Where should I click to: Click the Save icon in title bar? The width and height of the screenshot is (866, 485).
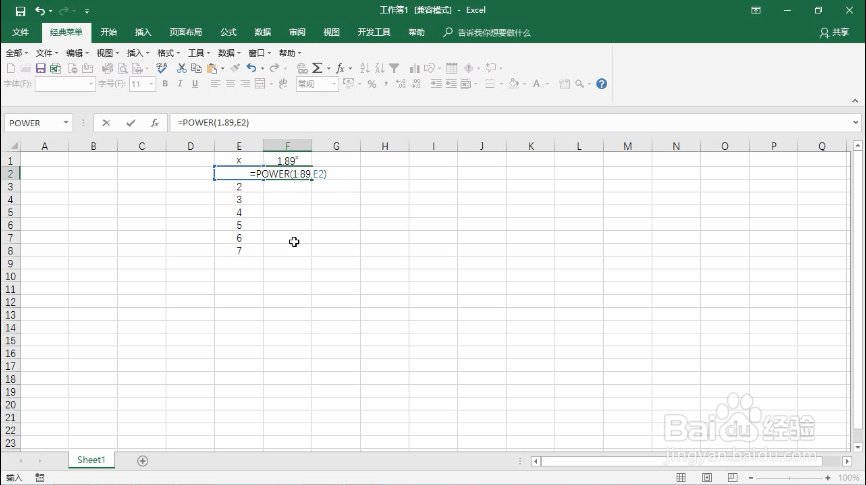pos(20,10)
